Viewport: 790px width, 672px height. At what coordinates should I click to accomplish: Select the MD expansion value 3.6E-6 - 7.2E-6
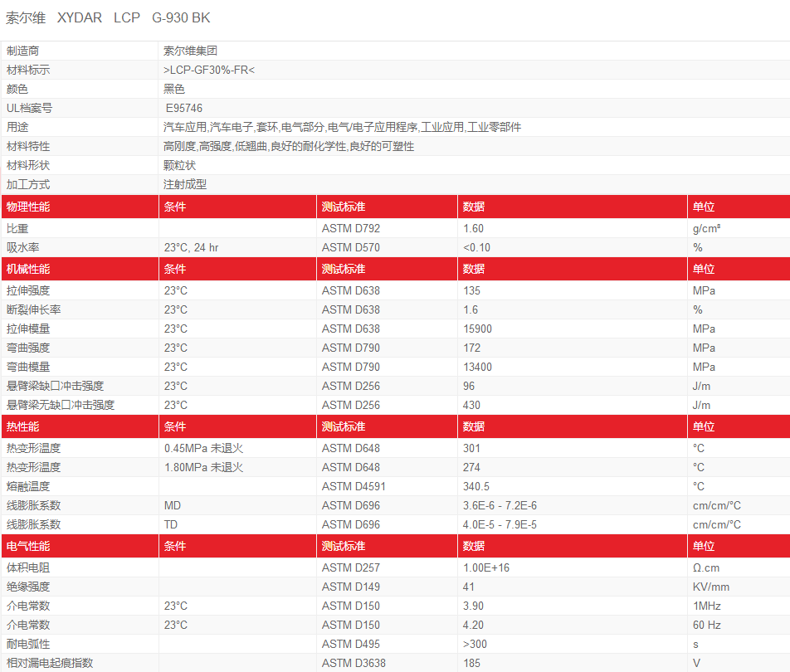[x=500, y=506]
